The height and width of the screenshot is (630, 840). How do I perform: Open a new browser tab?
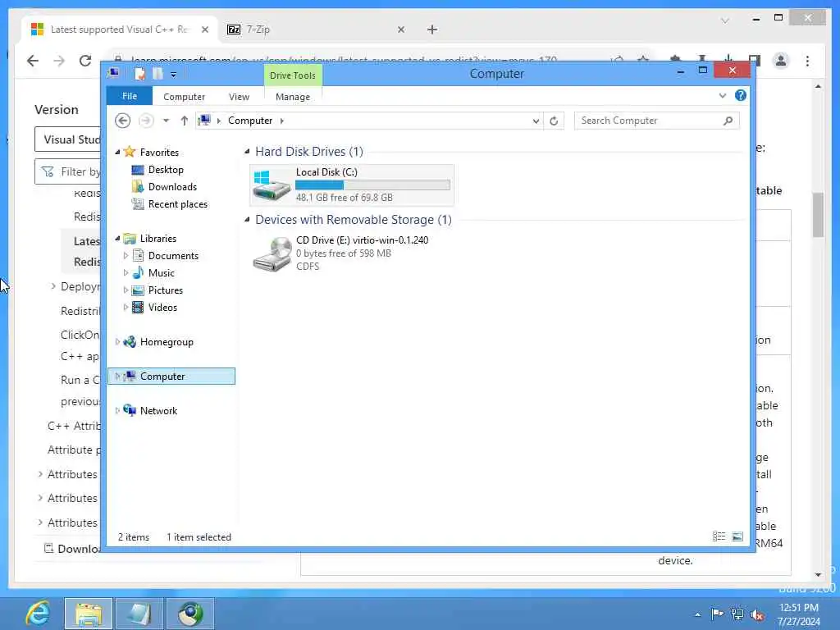(432, 30)
